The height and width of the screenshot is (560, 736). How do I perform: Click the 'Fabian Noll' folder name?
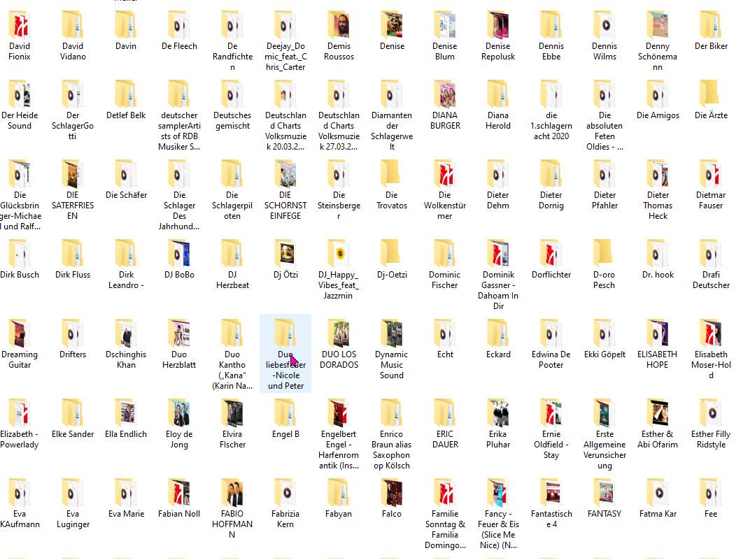tap(179, 514)
